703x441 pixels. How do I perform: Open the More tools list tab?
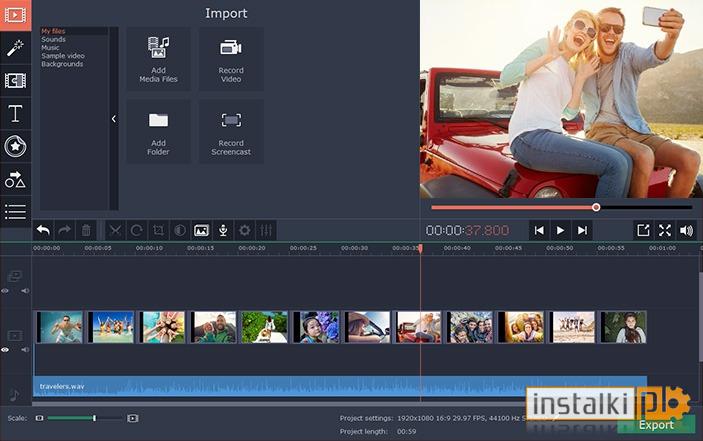click(15, 212)
